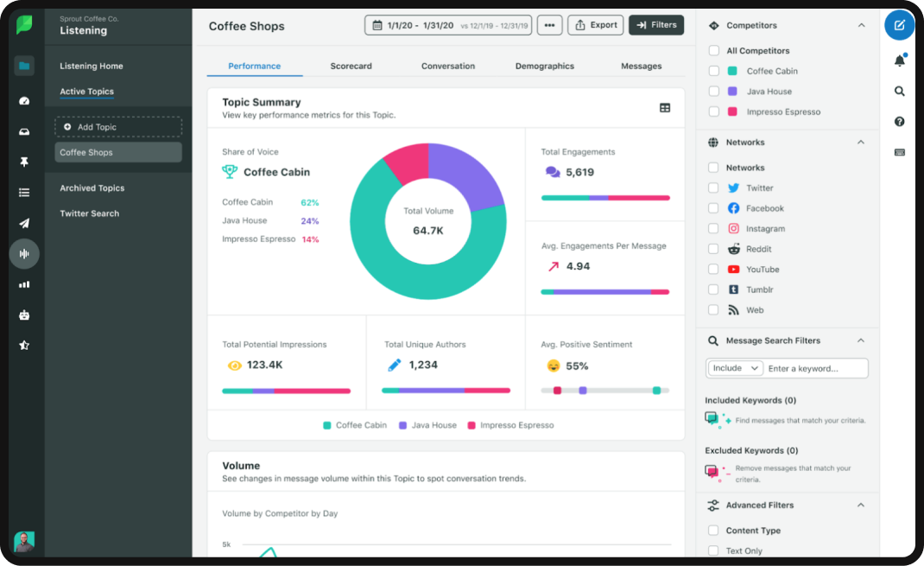
Task: Click the keyboard shortcuts icon
Action: 899,152
